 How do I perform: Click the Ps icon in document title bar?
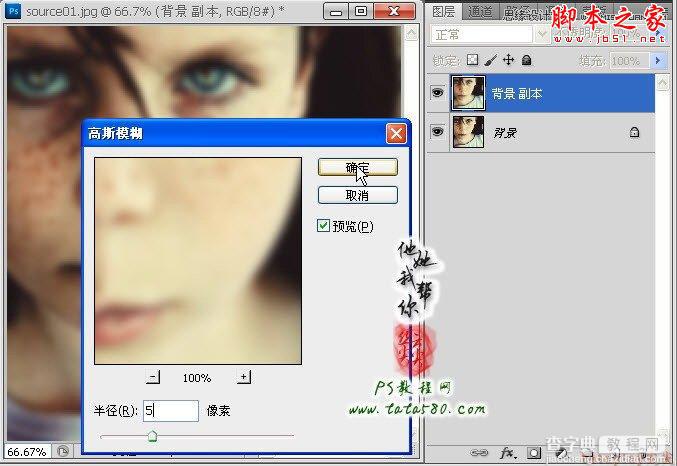pyautogui.click(x=14, y=11)
